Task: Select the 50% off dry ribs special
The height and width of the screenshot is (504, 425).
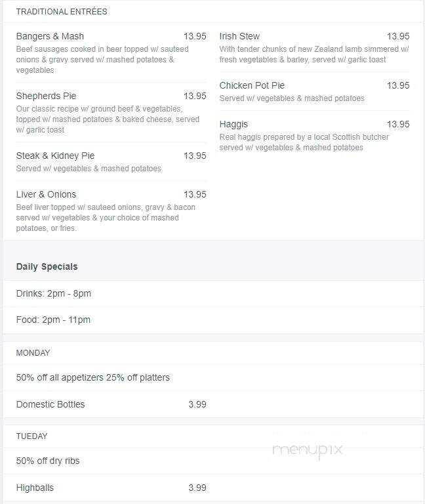Action: 47,461
